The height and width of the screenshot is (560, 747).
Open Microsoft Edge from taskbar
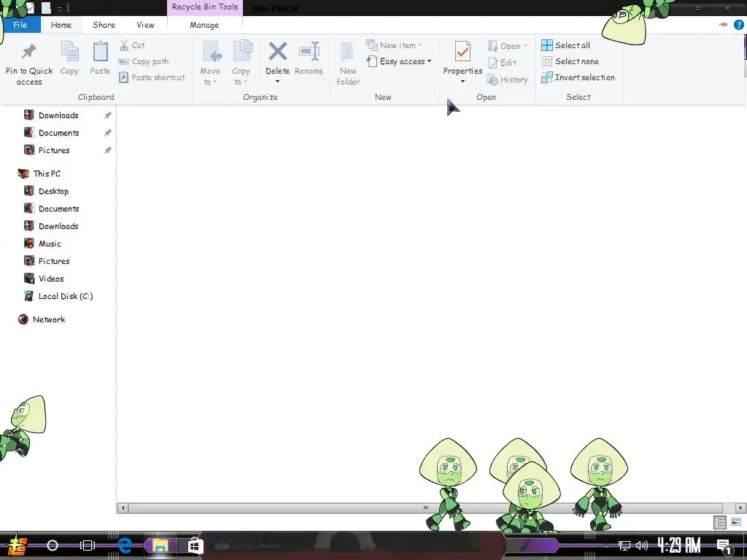pos(125,545)
